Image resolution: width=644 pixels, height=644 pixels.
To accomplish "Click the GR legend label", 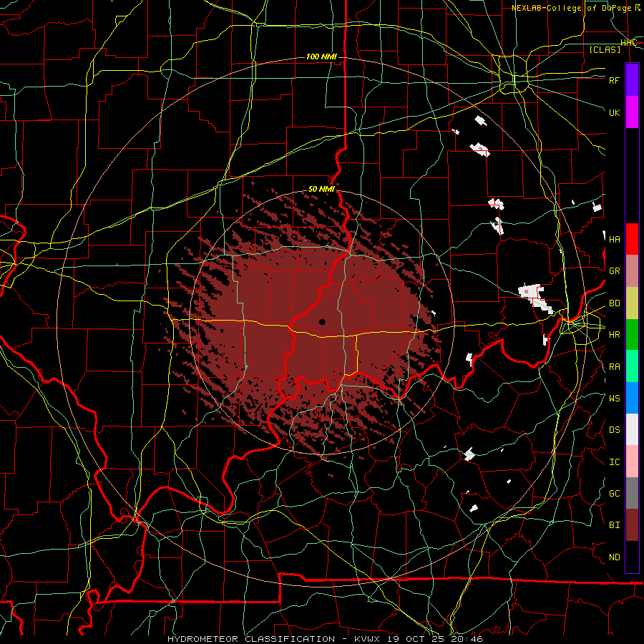I will coord(615,271).
